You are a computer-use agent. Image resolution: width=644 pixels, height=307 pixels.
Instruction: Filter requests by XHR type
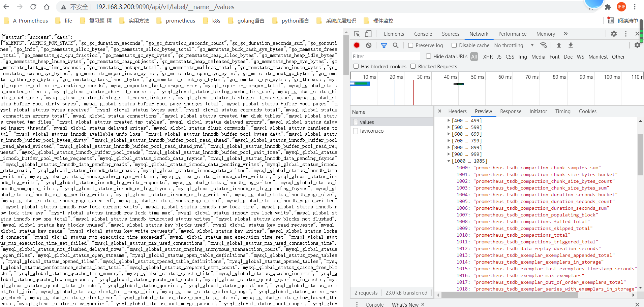click(x=488, y=57)
